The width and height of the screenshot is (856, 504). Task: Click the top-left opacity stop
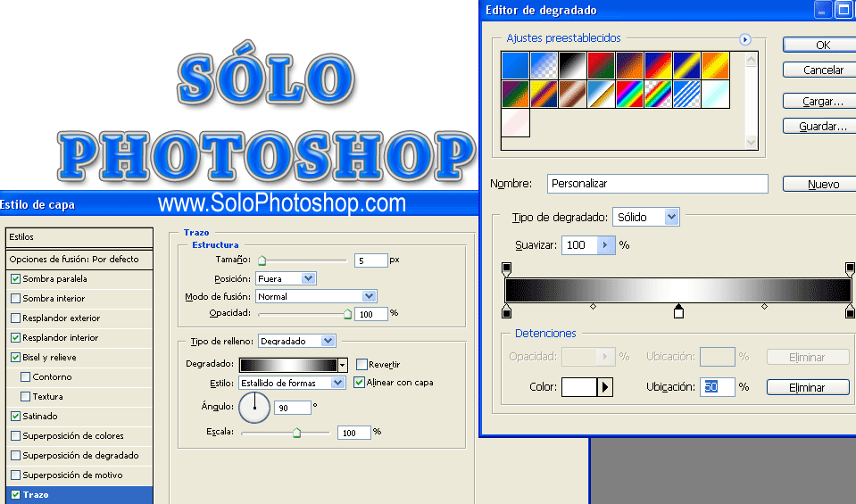507,268
